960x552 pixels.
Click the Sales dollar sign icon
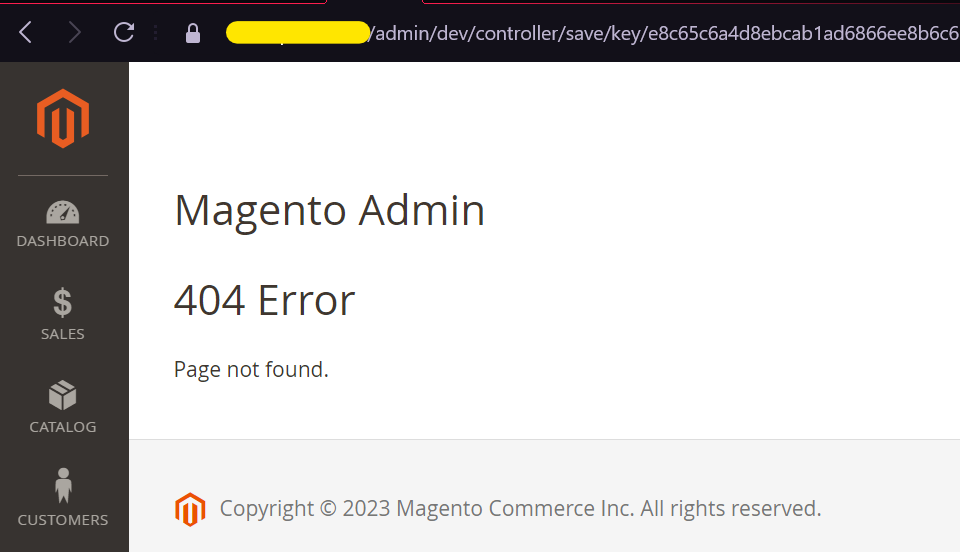tap(63, 302)
